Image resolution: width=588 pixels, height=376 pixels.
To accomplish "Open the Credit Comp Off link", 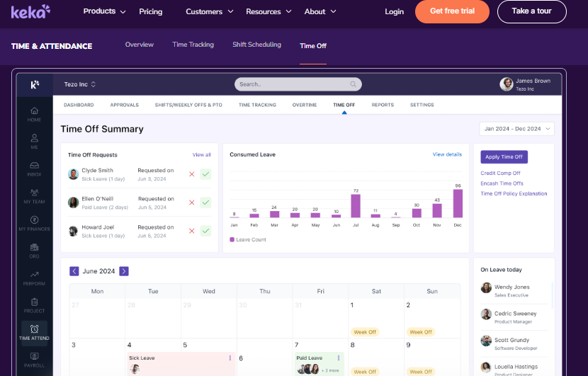I will pos(500,173).
